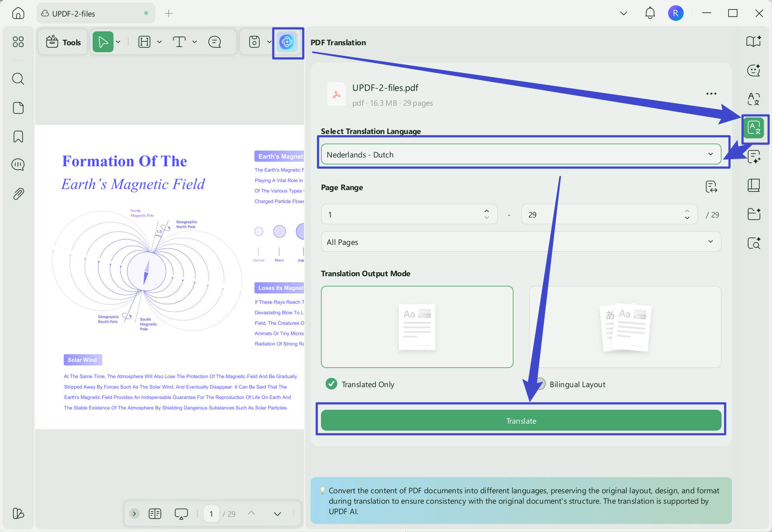The height and width of the screenshot is (532, 772).
Task: Choose the Bilingual Layout preview card
Action: pos(625,327)
